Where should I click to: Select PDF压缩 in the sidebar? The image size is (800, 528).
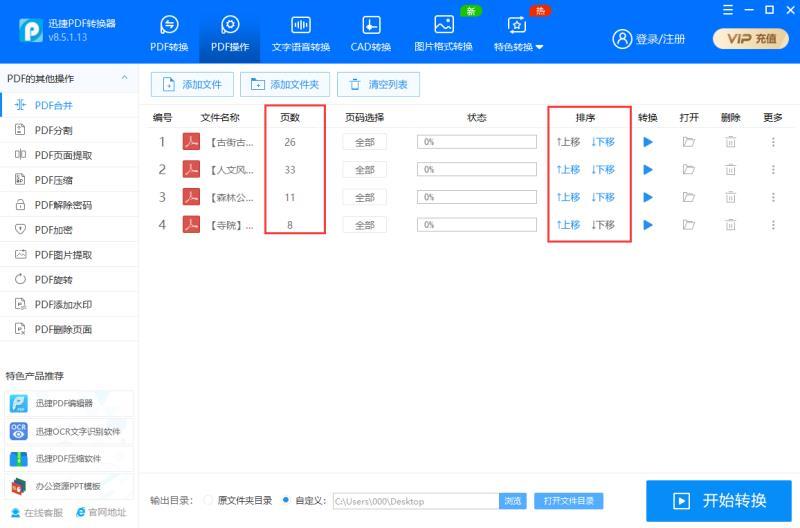(x=69, y=180)
